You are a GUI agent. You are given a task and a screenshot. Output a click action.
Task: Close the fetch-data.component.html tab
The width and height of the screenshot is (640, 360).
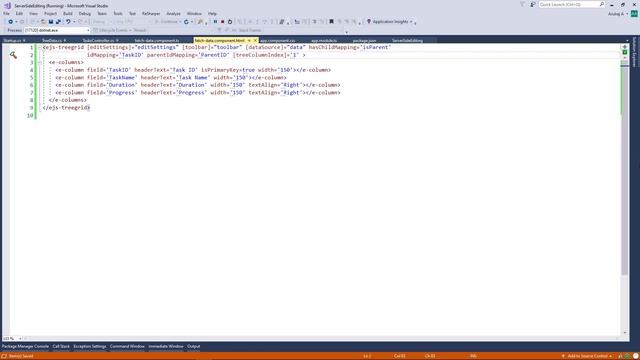point(255,40)
